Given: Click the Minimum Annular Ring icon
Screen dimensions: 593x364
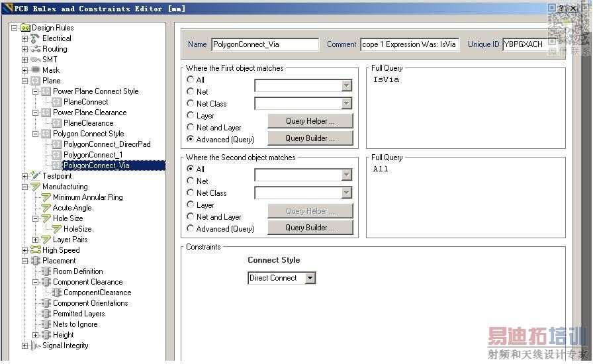Looking at the screenshot, I should (x=46, y=197).
